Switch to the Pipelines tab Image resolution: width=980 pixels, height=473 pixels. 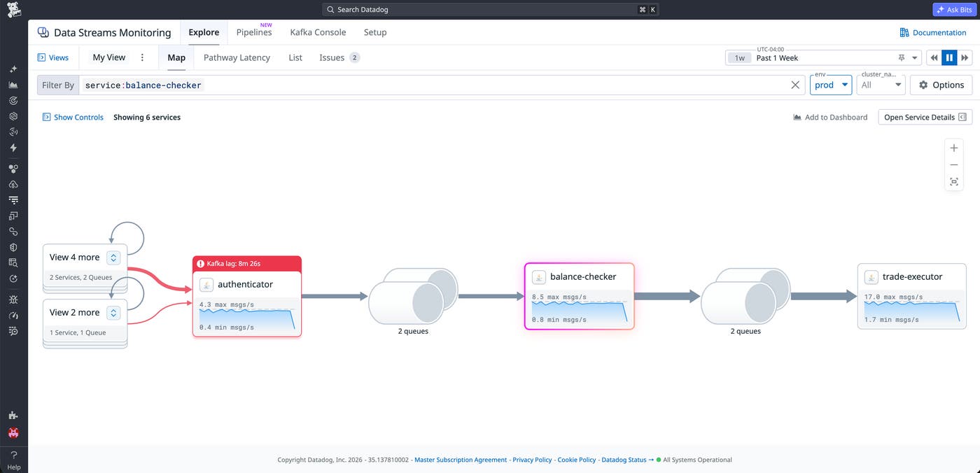pos(254,32)
